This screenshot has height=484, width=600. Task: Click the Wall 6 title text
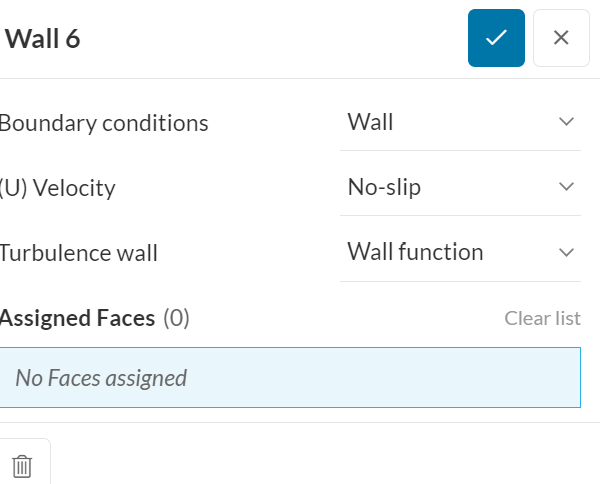click(42, 39)
